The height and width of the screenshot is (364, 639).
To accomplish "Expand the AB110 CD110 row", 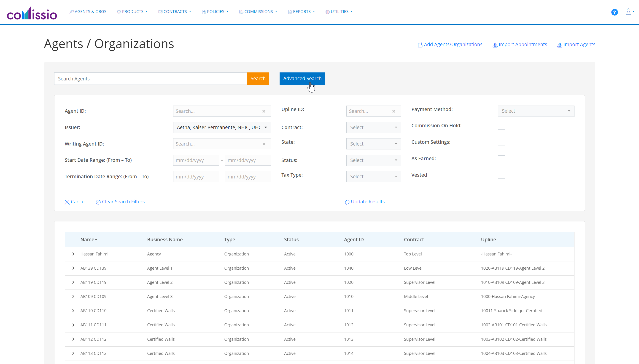I will pyautogui.click(x=73, y=311).
